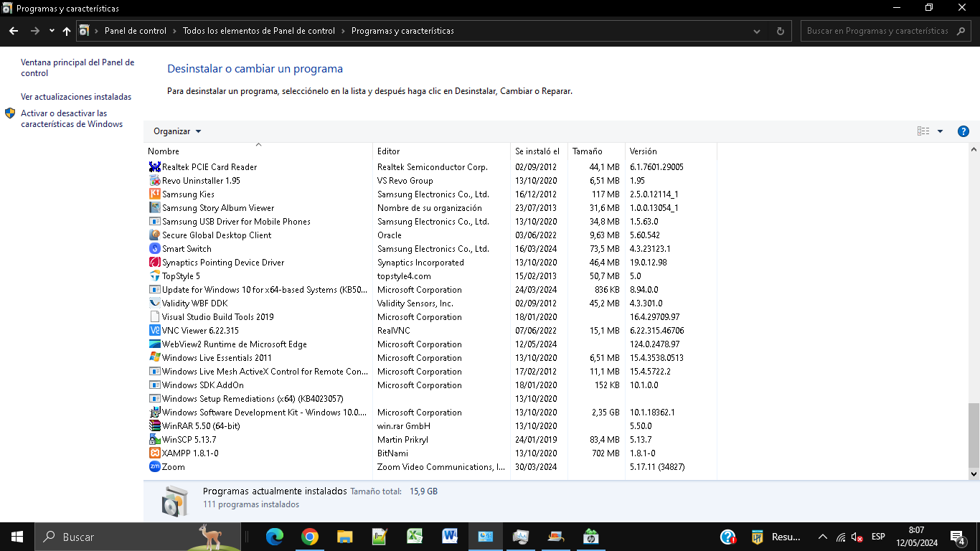This screenshot has height=551, width=980.
Task: Click the Synaptics Pointing Device Driver icon
Action: [x=154, y=263]
